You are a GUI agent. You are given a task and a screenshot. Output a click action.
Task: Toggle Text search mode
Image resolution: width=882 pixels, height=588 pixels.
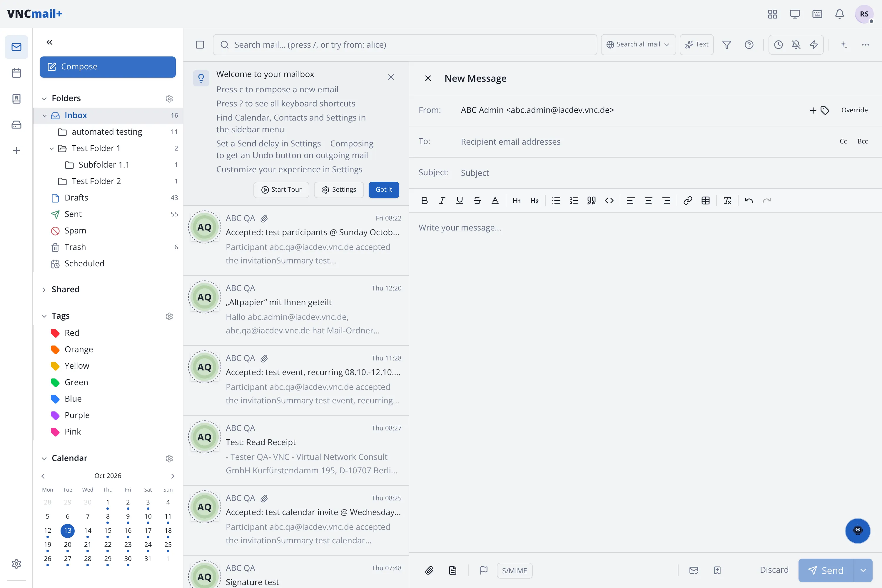(x=696, y=45)
